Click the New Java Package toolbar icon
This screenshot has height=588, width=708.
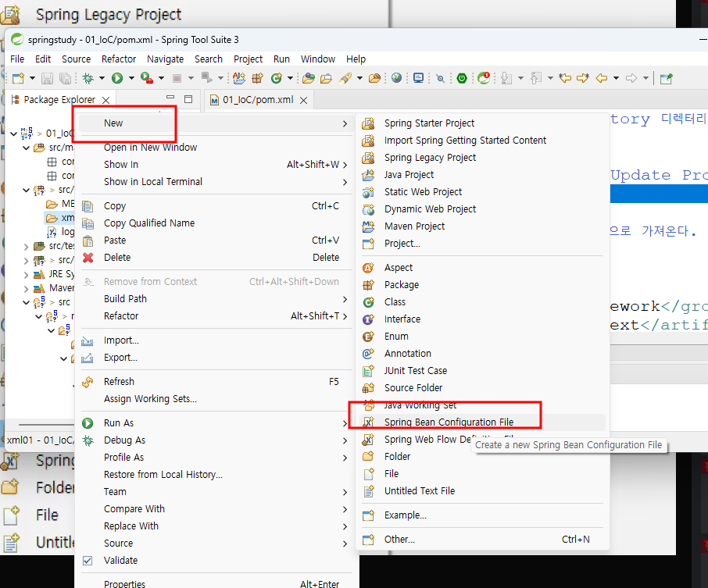pyautogui.click(x=257, y=79)
